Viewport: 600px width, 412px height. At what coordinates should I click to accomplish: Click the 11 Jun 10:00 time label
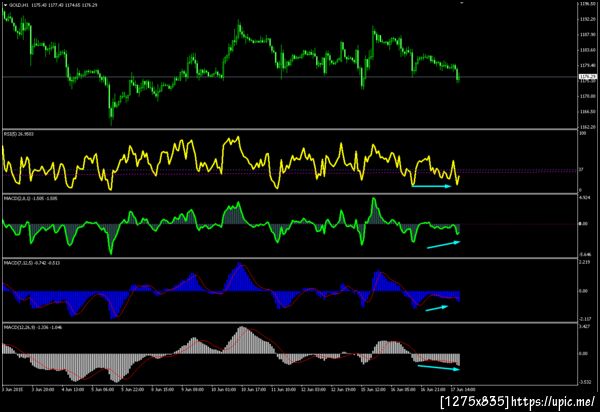tap(284, 389)
